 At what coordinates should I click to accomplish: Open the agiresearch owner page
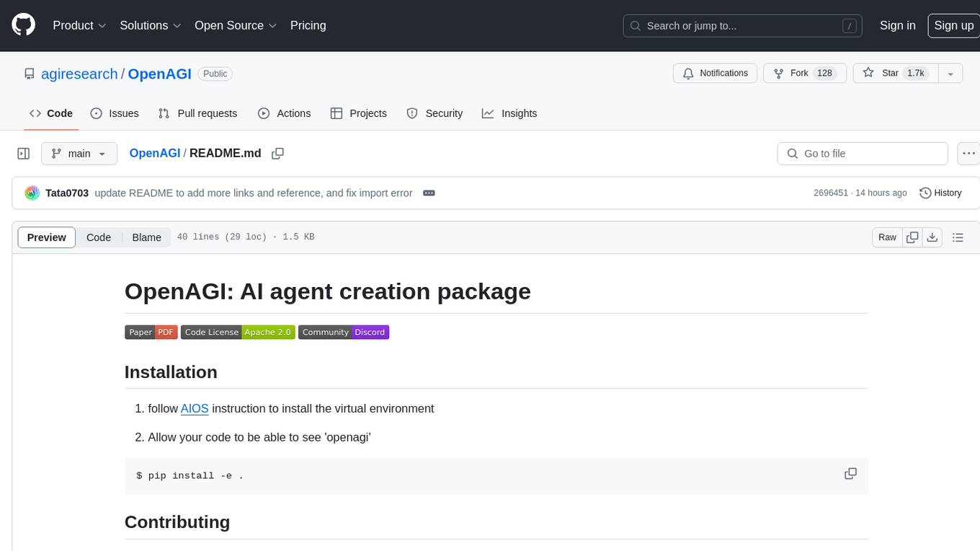(x=79, y=74)
